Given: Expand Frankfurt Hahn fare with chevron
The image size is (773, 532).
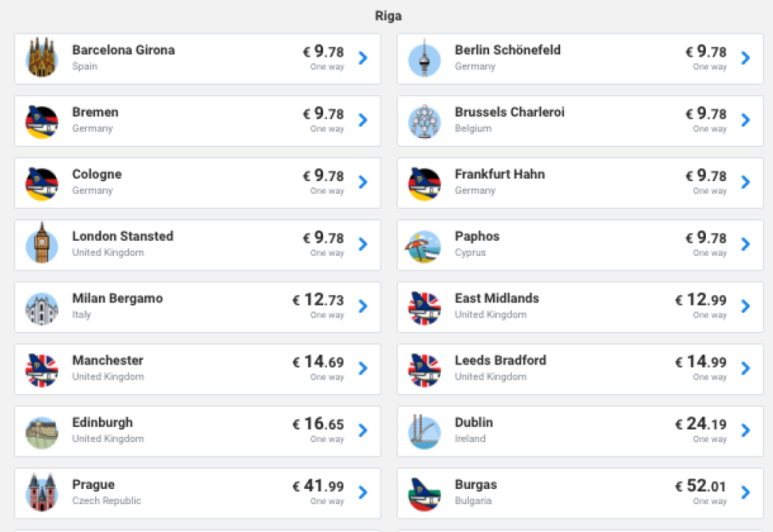Looking at the screenshot, I should 746,182.
